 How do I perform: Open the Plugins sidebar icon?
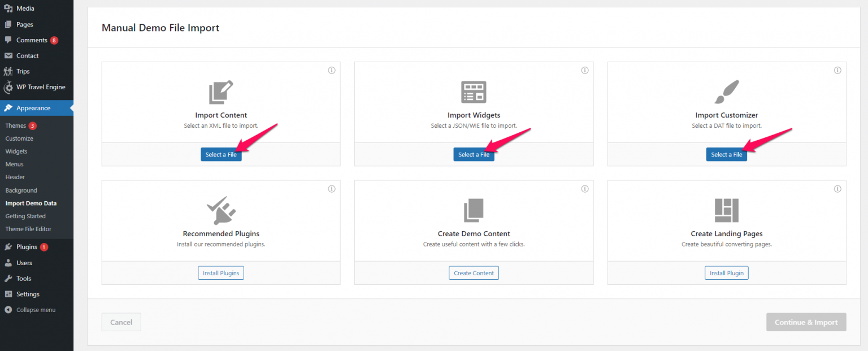[8, 246]
